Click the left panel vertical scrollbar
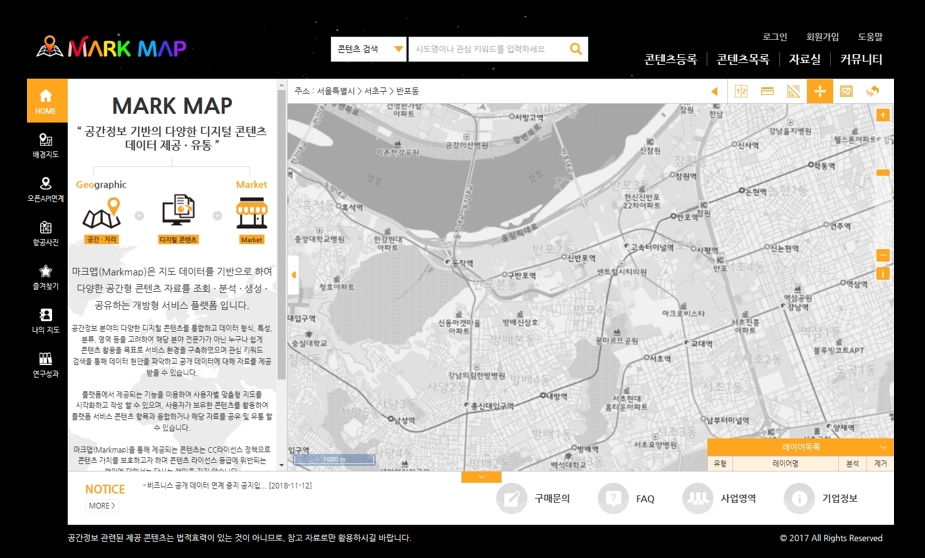This screenshot has height=558, width=925. pos(281,236)
